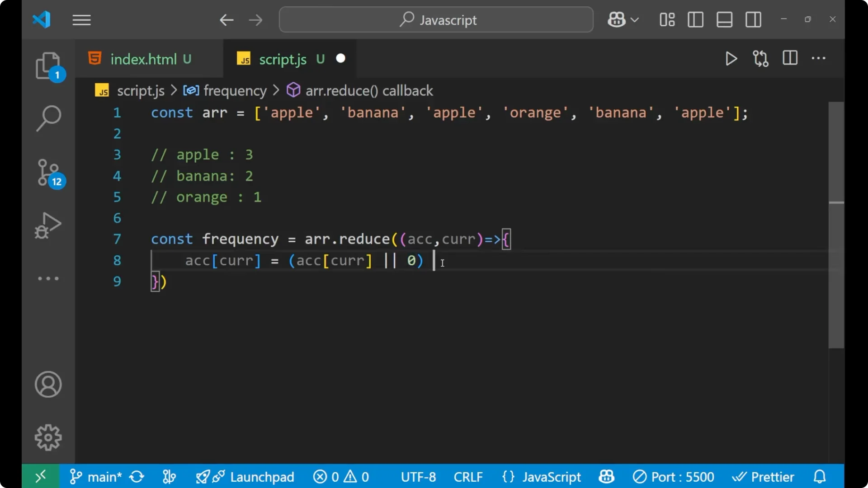Click the Copilot icon in the title bar

[617, 19]
